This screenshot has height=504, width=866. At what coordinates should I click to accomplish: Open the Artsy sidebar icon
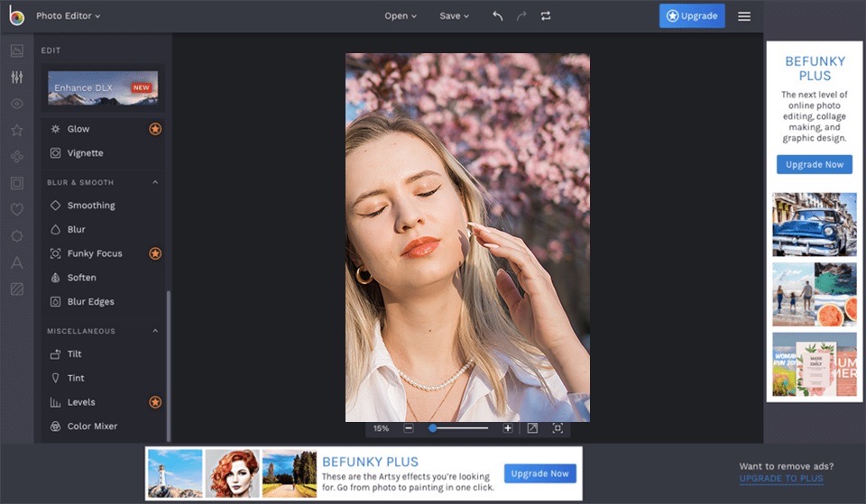pos(17,157)
